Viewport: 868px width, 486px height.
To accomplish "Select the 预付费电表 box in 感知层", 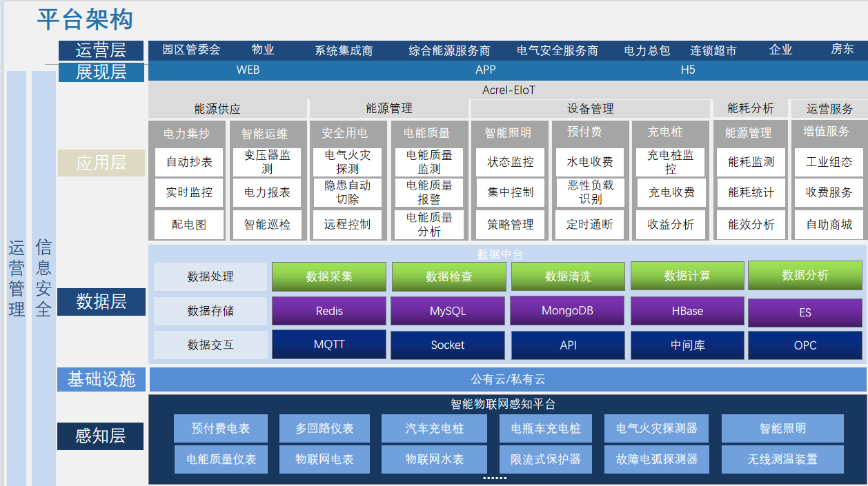I will pos(221,428).
